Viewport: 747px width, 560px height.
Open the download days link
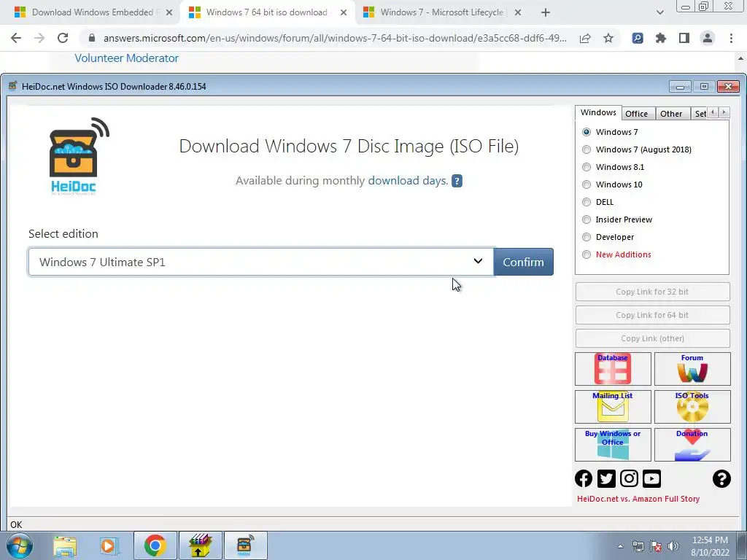coord(408,181)
